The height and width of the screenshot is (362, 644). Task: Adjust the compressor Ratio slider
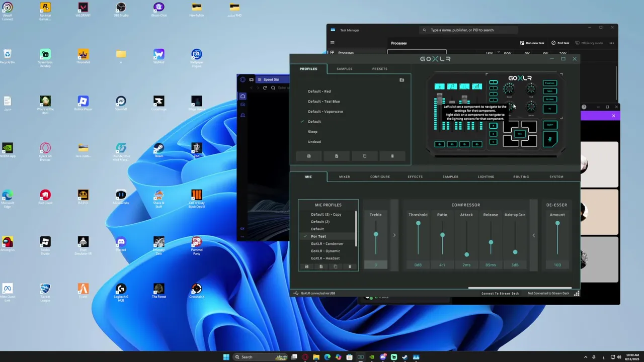point(442,235)
